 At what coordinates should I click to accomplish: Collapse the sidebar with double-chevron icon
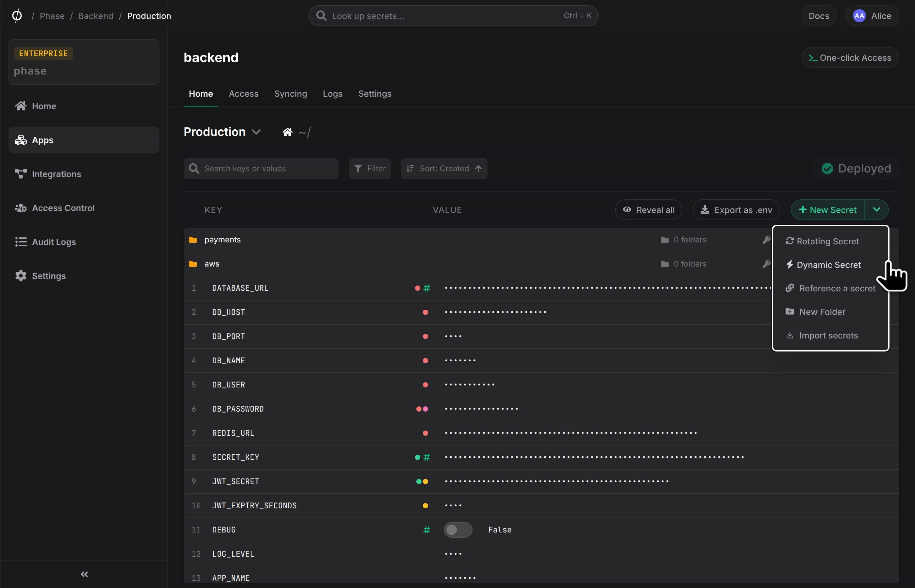pyautogui.click(x=84, y=574)
